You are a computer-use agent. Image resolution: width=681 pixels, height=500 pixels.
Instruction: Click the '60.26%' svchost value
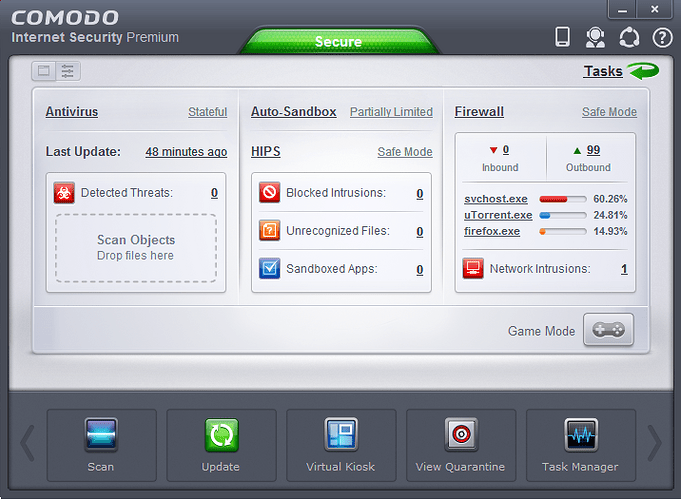610,199
